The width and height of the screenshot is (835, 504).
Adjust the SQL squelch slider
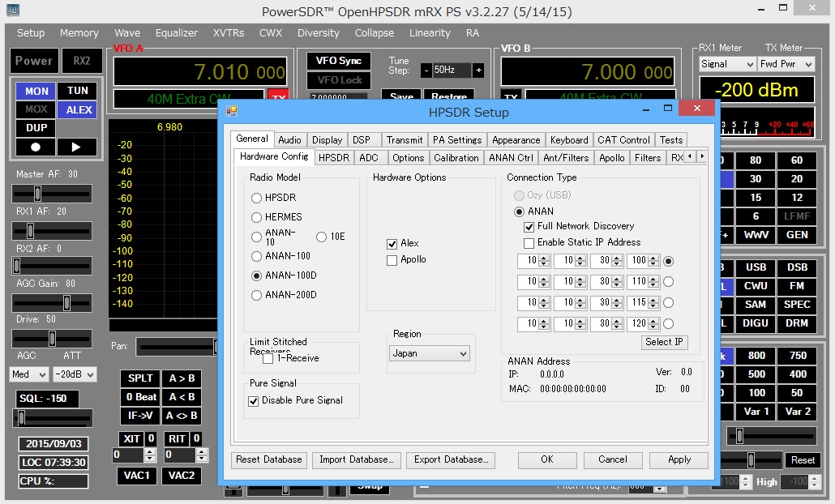tap(53, 418)
